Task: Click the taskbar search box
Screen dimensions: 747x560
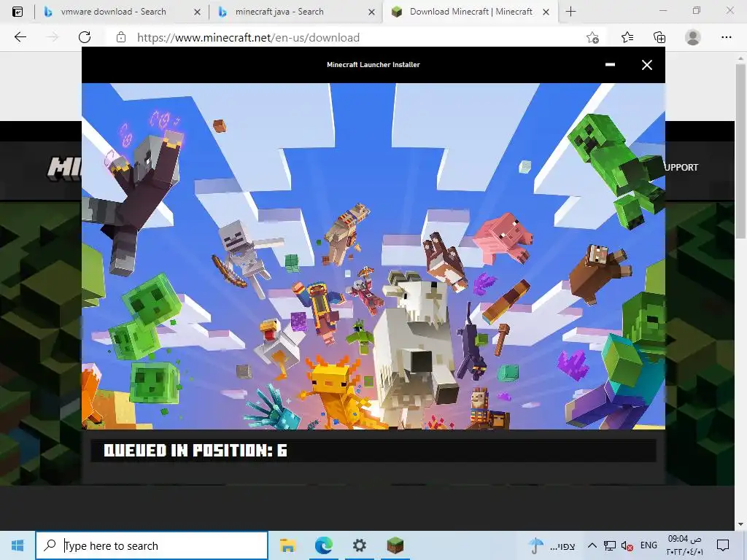Action: 152,545
